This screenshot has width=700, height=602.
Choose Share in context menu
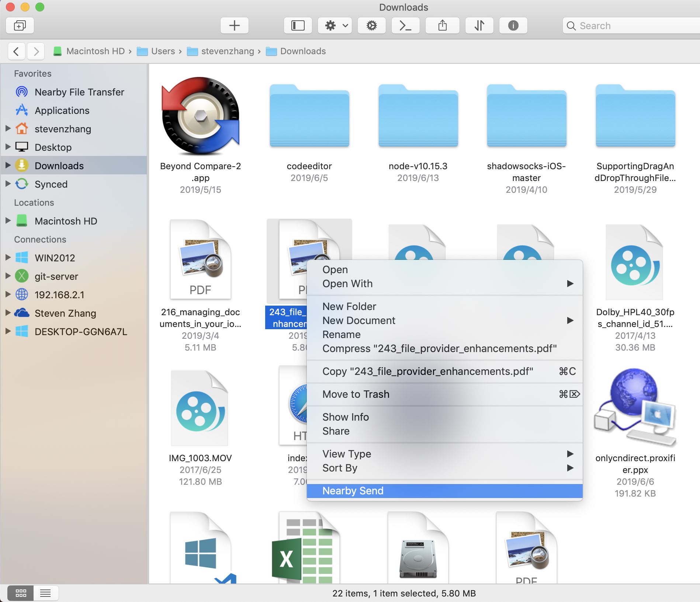[x=445, y=431]
